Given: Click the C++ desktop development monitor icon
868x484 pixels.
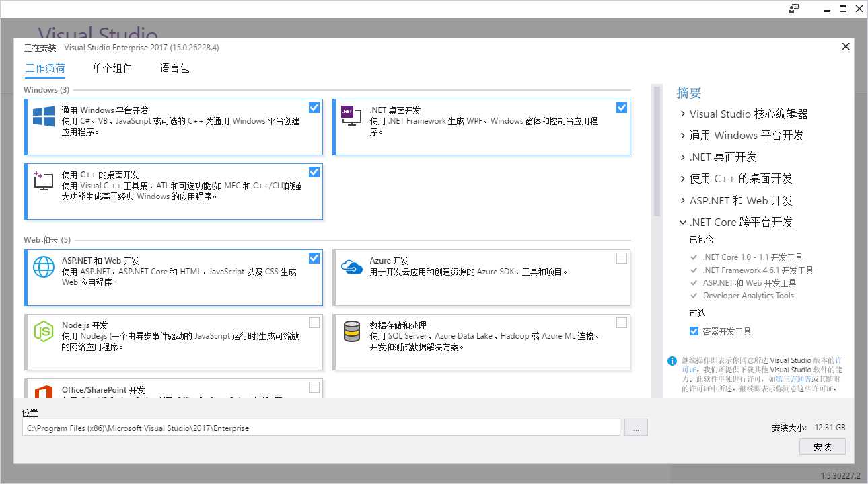Looking at the screenshot, I should (43, 181).
